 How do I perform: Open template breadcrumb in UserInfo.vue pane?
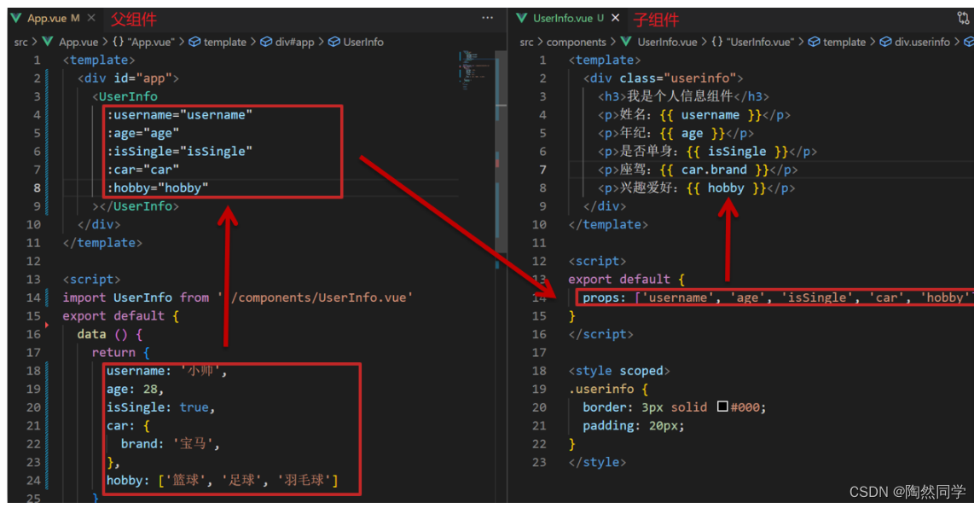pyautogui.click(x=838, y=42)
